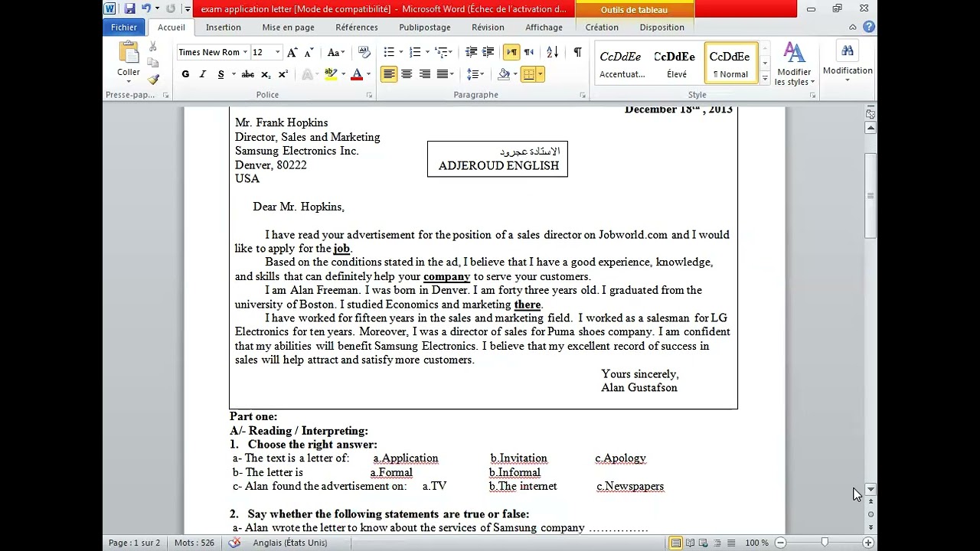
Task: Open the Fichier tab
Action: 123,27
